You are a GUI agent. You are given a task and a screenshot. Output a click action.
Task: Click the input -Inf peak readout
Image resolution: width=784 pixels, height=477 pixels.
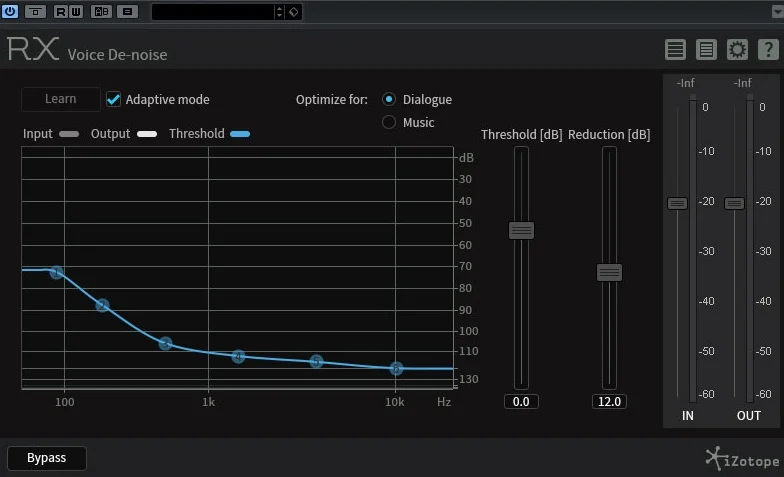(686, 83)
